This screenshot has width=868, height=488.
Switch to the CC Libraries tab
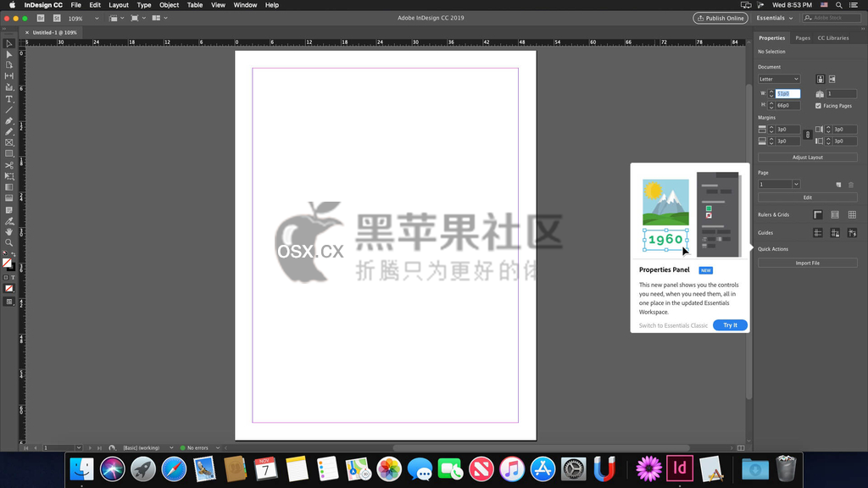(833, 38)
